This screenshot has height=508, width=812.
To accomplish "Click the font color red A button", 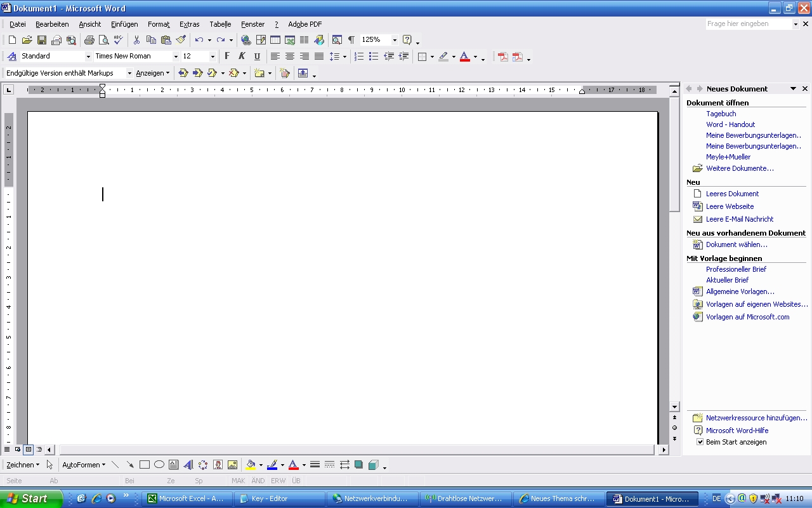I will (464, 57).
